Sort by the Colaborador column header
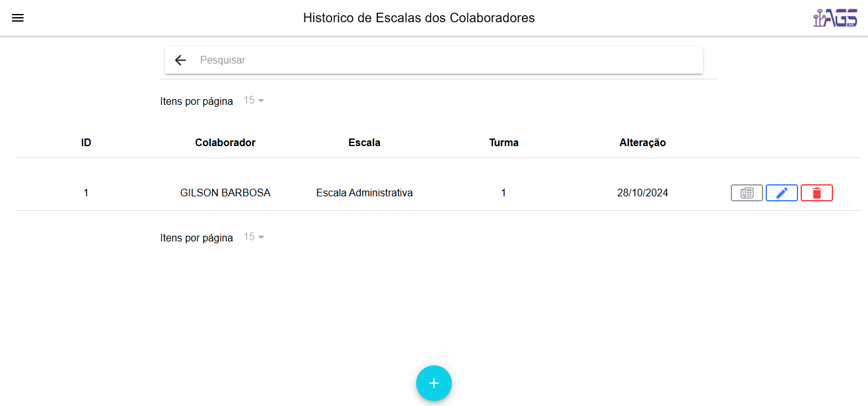The image size is (868, 406). coord(225,142)
